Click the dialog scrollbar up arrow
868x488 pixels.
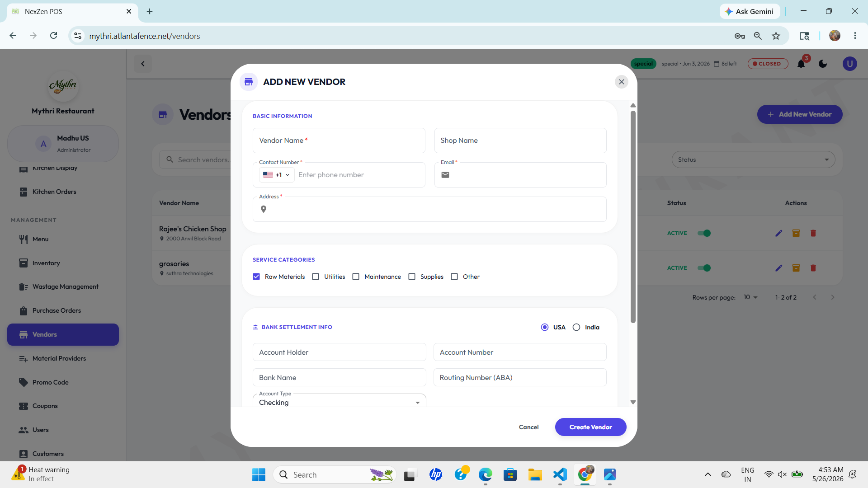click(633, 105)
